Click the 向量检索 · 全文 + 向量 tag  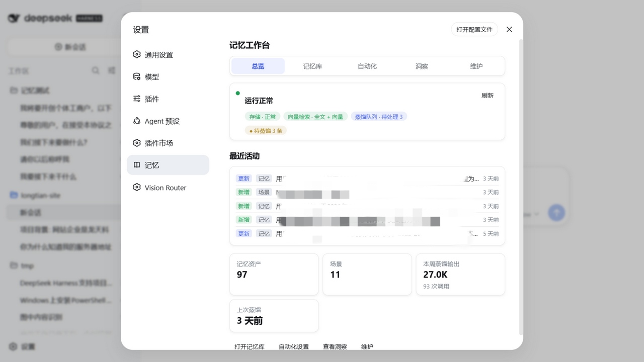point(315,117)
